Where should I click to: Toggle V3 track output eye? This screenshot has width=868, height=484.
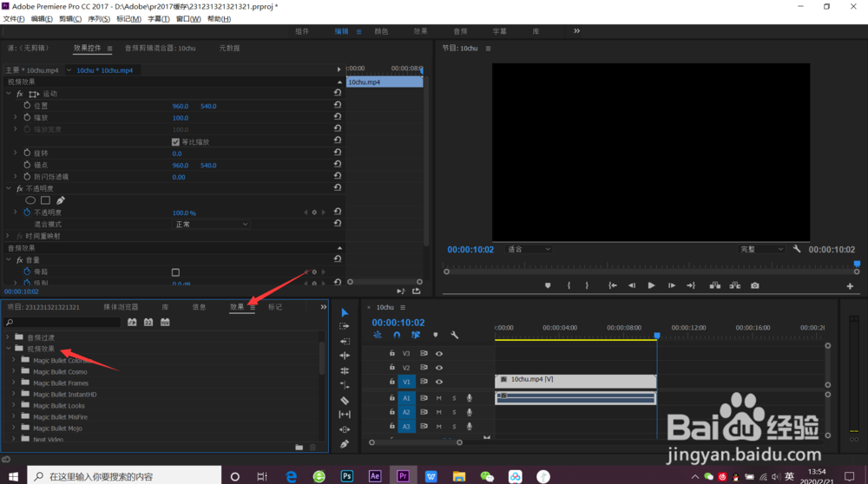(x=439, y=353)
